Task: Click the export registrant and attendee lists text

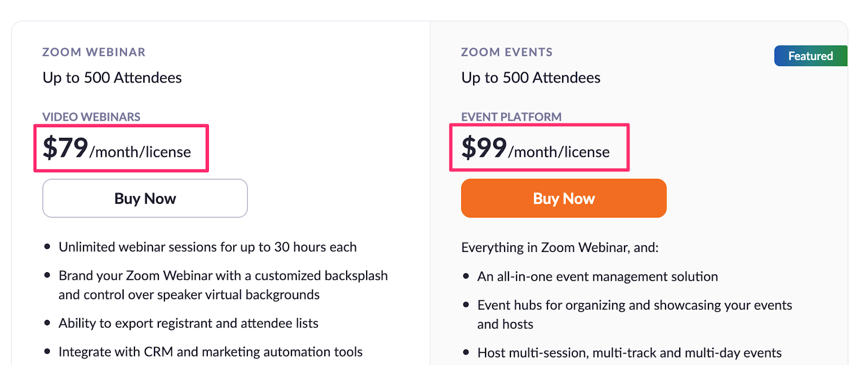Action: 188,323
